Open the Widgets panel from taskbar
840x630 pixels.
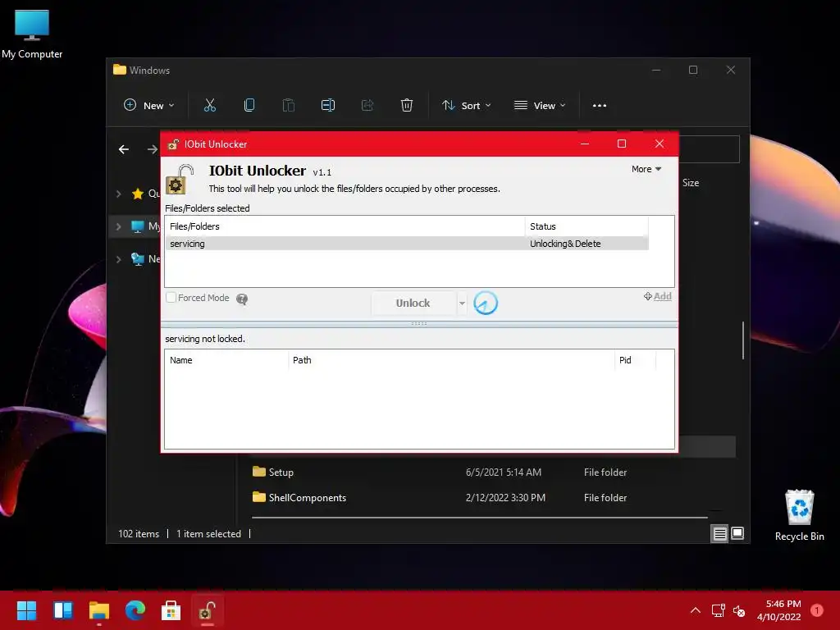tap(62, 610)
